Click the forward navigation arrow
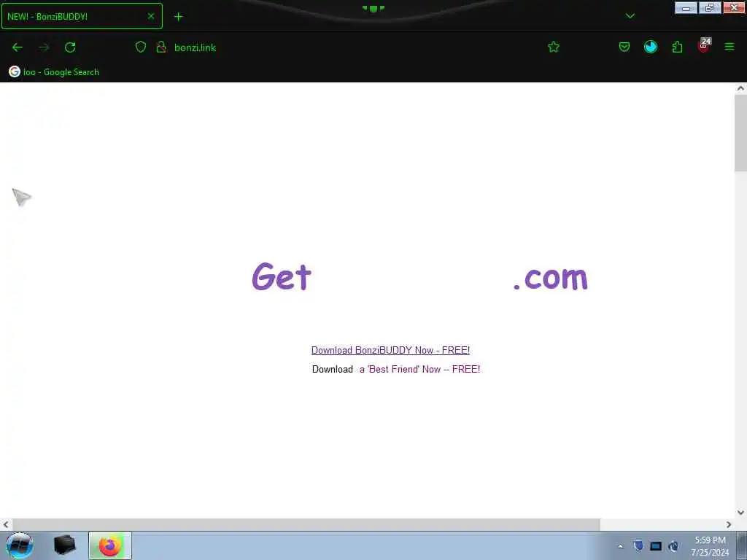Screen dimensions: 747x560 click(x=44, y=47)
